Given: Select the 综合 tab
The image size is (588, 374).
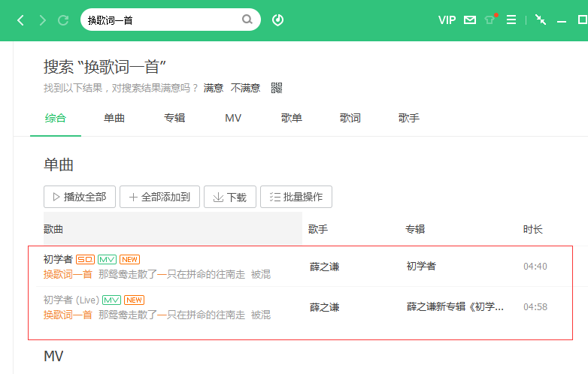Looking at the screenshot, I should pyautogui.click(x=56, y=118).
